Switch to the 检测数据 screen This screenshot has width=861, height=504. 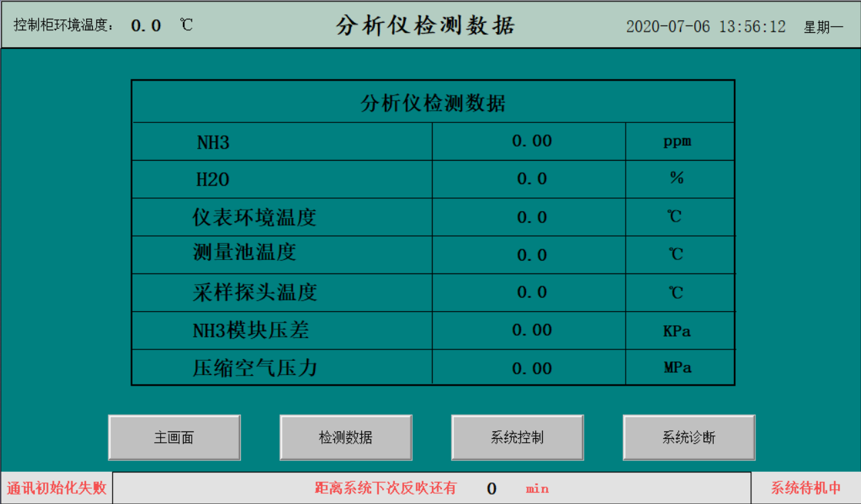pos(346,437)
